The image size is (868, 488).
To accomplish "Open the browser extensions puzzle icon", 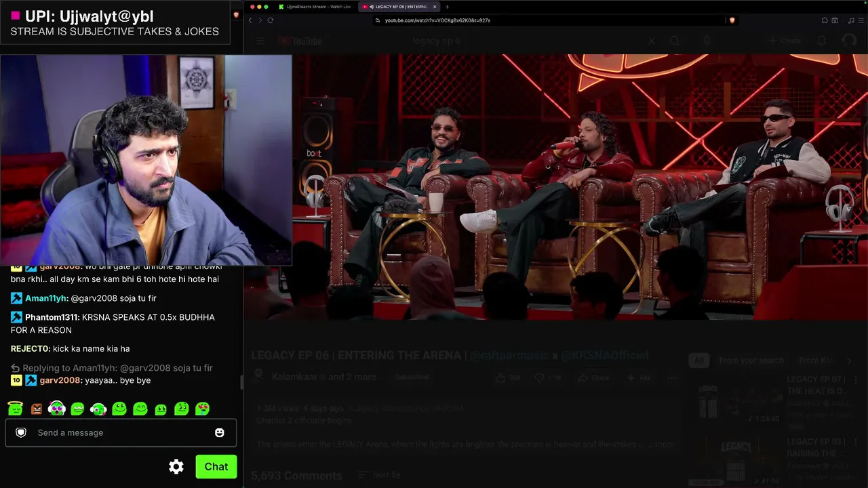I will (825, 20).
